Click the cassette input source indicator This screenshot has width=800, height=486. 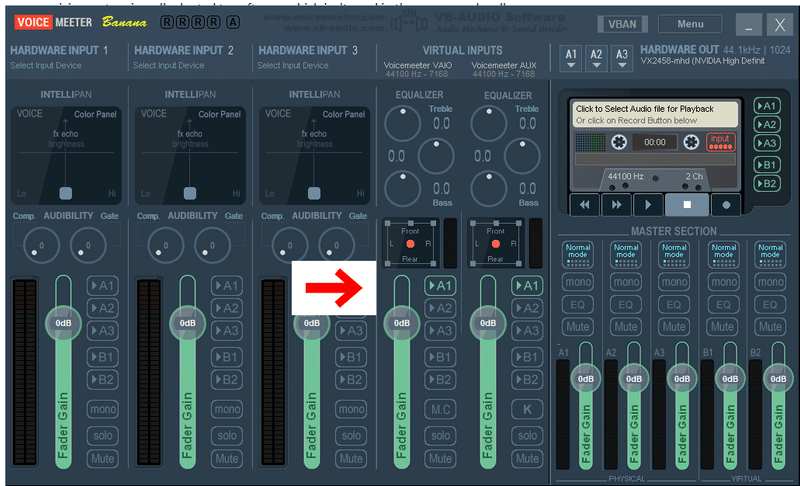tap(720, 142)
